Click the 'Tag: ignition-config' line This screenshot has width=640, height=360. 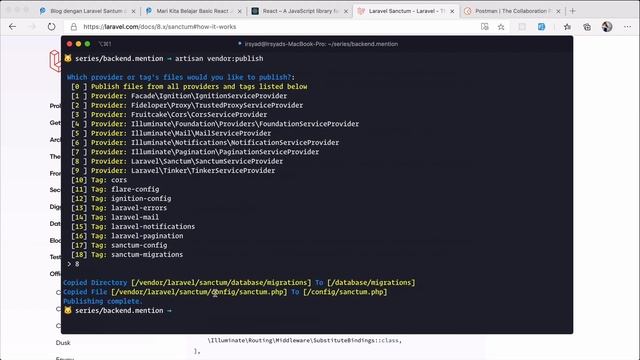(x=121, y=198)
